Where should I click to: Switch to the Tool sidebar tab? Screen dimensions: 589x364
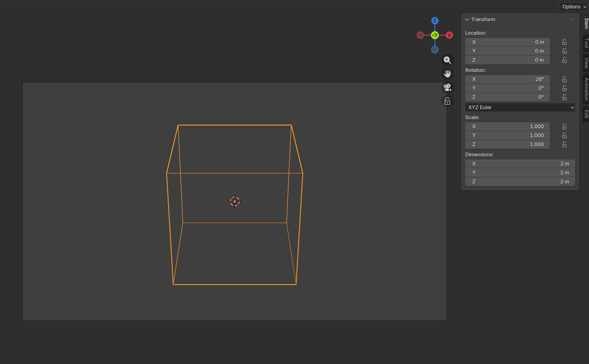pyautogui.click(x=586, y=43)
